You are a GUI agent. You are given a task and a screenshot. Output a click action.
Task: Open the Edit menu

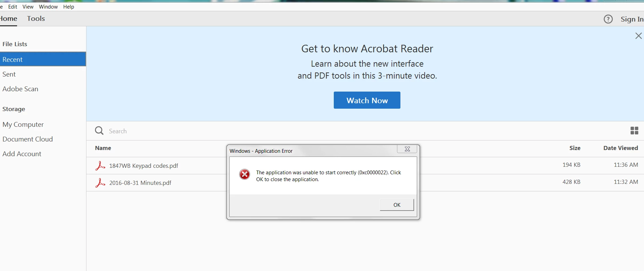click(13, 6)
